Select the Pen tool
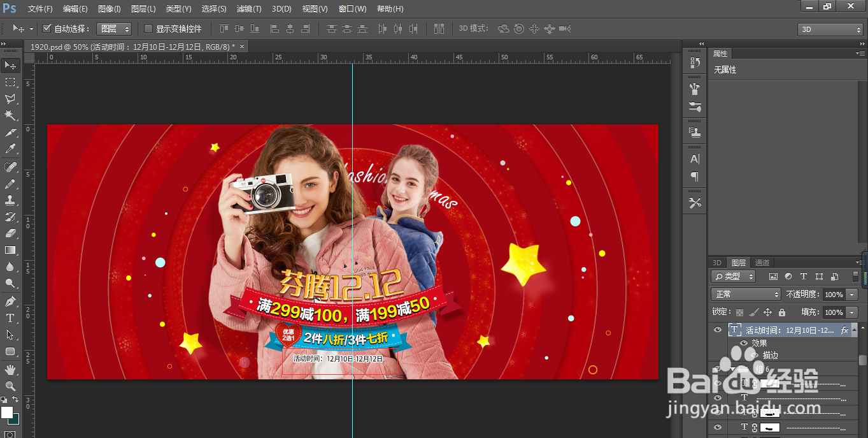868x438 pixels. click(10, 302)
